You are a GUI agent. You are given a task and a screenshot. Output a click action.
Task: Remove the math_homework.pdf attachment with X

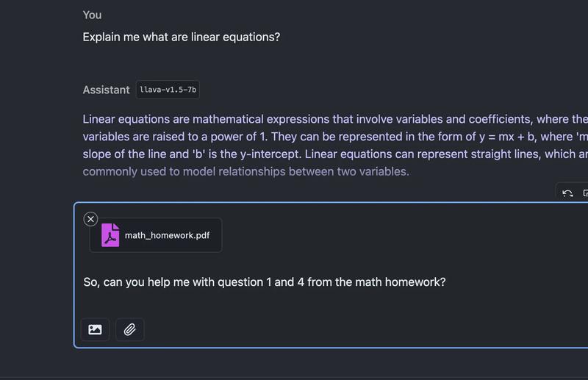coord(90,219)
